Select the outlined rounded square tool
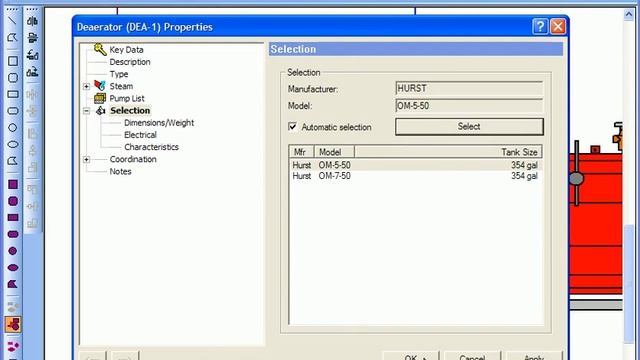This screenshot has width=640, height=360. pyautogui.click(x=13, y=78)
